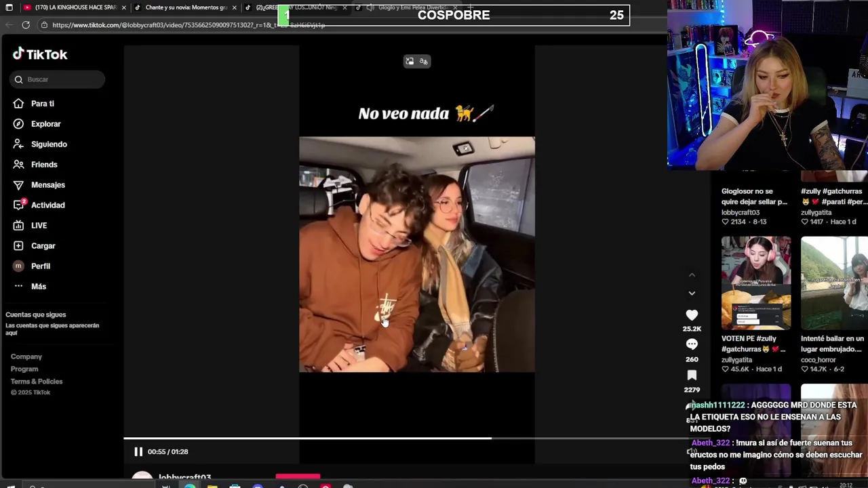
Task: Click the 00:55 / 01:28 time display
Action: coord(168,451)
